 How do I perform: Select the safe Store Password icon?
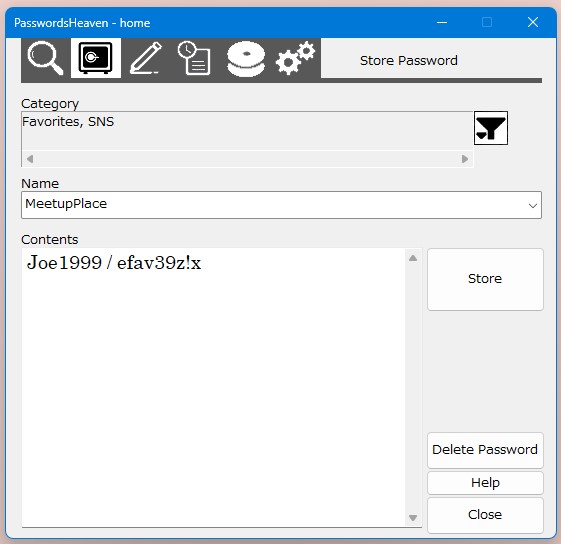[96, 58]
